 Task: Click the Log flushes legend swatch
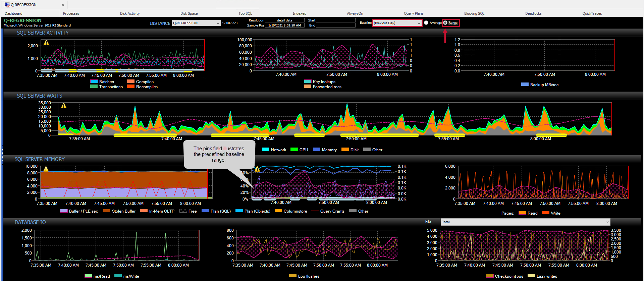coord(293,276)
